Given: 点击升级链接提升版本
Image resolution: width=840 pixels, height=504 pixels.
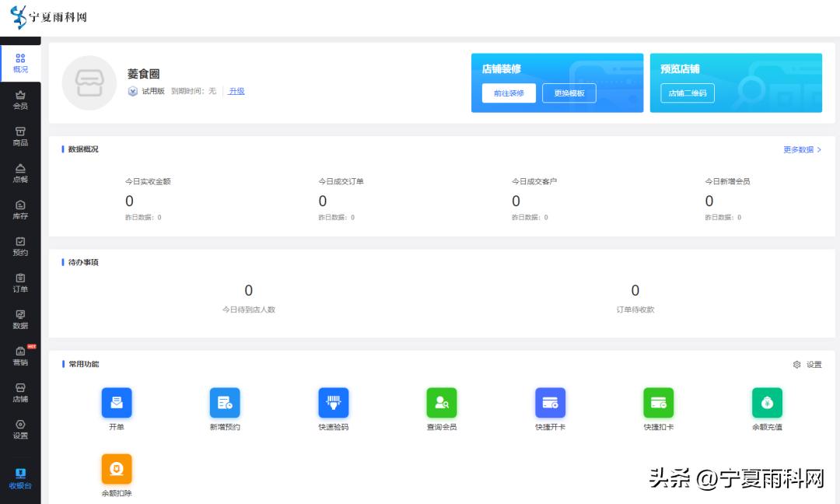Looking at the screenshot, I should [x=236, y=91].
